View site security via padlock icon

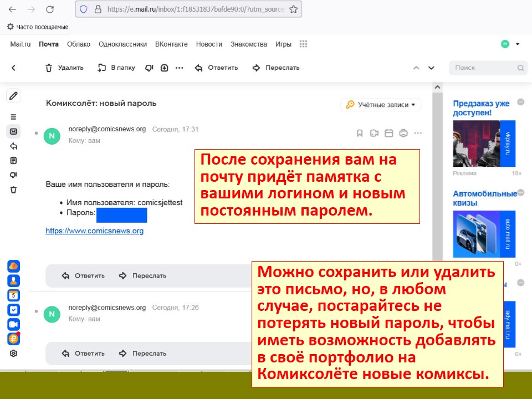point(98,9)
